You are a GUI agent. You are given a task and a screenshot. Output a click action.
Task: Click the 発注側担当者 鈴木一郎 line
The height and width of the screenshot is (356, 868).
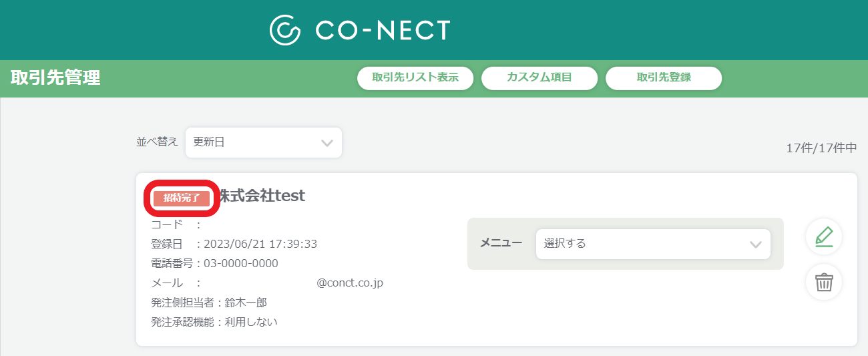210,303
